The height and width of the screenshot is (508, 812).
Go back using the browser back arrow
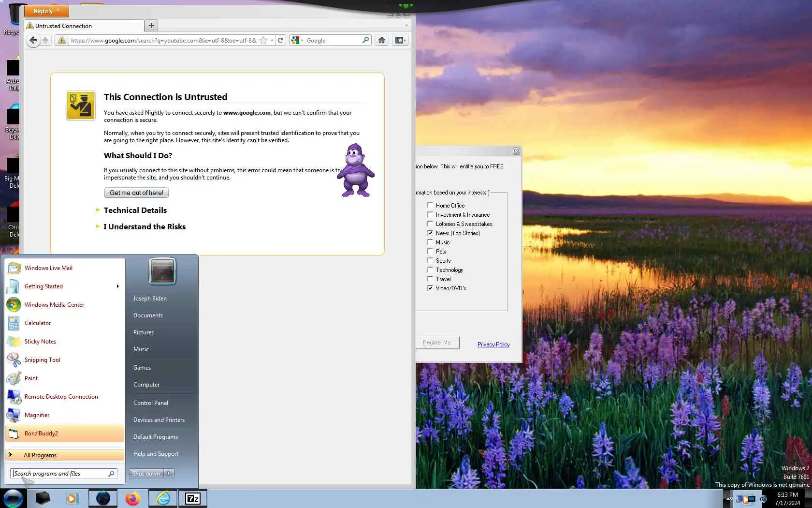point(32,40)
